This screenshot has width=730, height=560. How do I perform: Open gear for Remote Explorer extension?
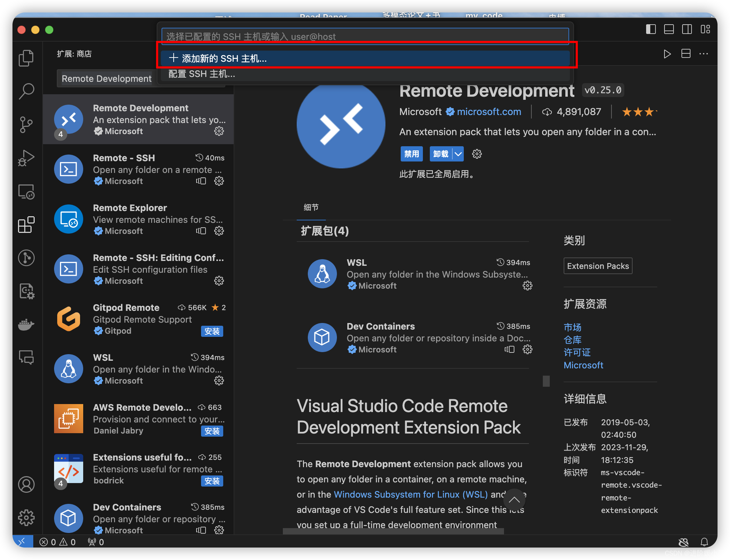tap(219, 231)
